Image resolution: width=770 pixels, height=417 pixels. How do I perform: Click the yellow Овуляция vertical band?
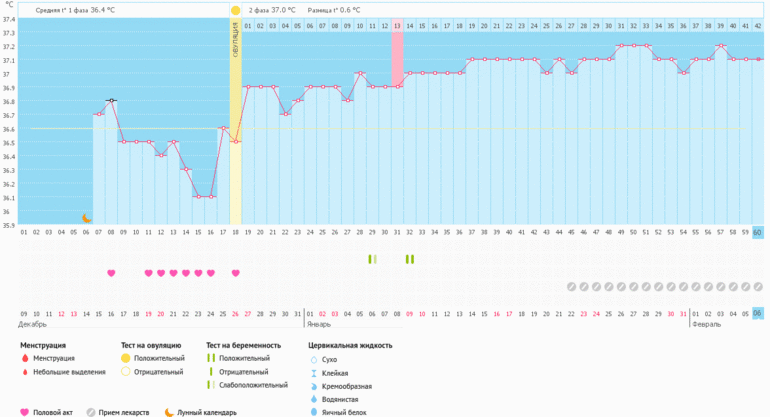236,120
